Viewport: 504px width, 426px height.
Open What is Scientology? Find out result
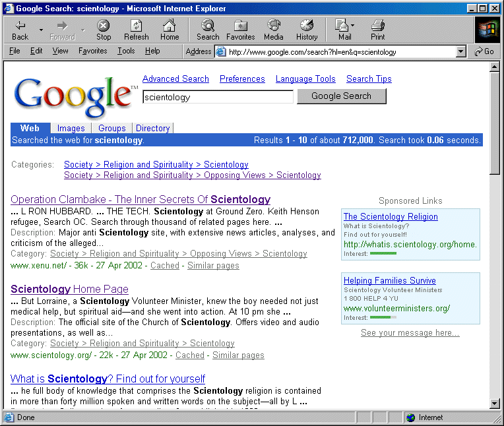[x=108, y=379]
